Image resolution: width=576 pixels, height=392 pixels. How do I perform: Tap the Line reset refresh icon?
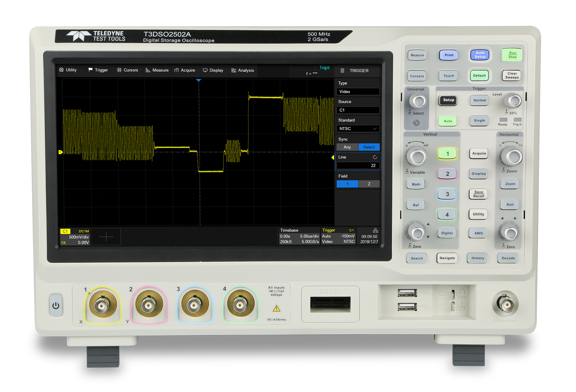pyautogui.click(x=375, y=157)
